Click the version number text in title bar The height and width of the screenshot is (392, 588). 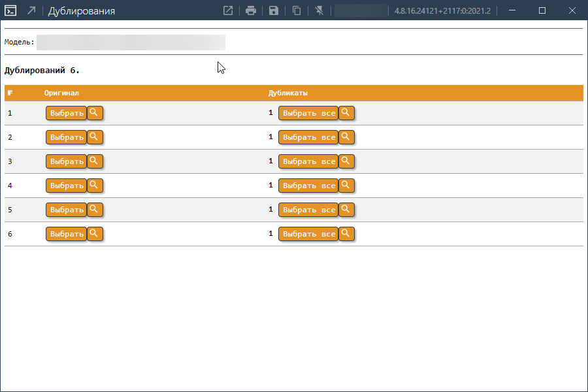pos(442,10)
